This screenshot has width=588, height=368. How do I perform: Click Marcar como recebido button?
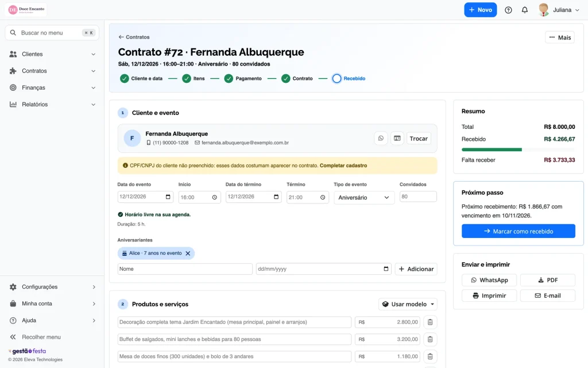click(x=519, y=231)
